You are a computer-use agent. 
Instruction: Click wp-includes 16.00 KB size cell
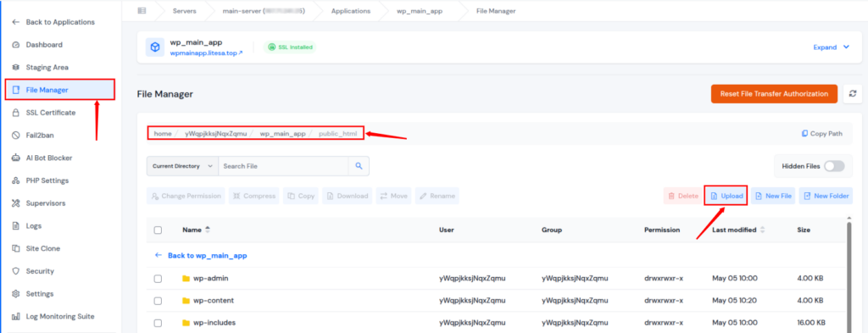click(811, 323)
